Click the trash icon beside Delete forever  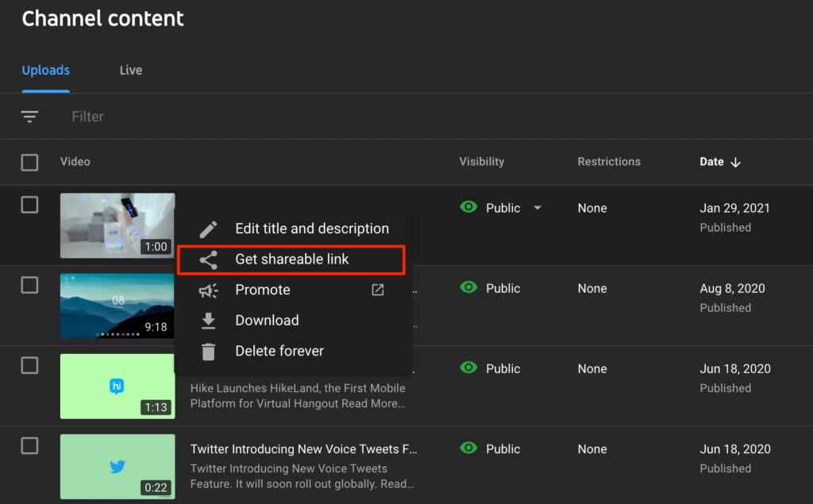coord(208,351)
